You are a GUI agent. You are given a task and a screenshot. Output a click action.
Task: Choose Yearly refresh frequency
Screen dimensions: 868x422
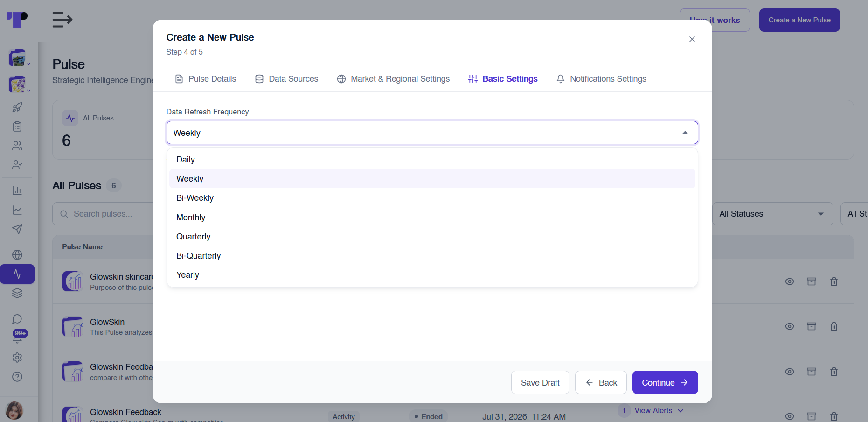(432, 275)
